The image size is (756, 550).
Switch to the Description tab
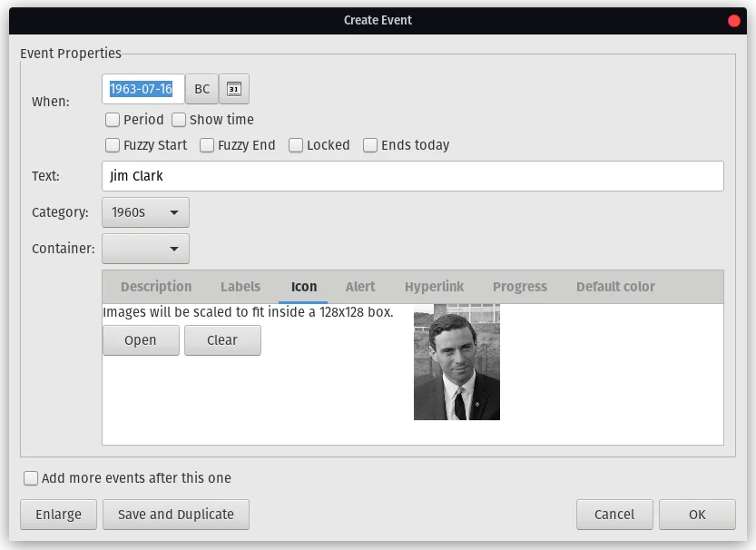[155, 287]
